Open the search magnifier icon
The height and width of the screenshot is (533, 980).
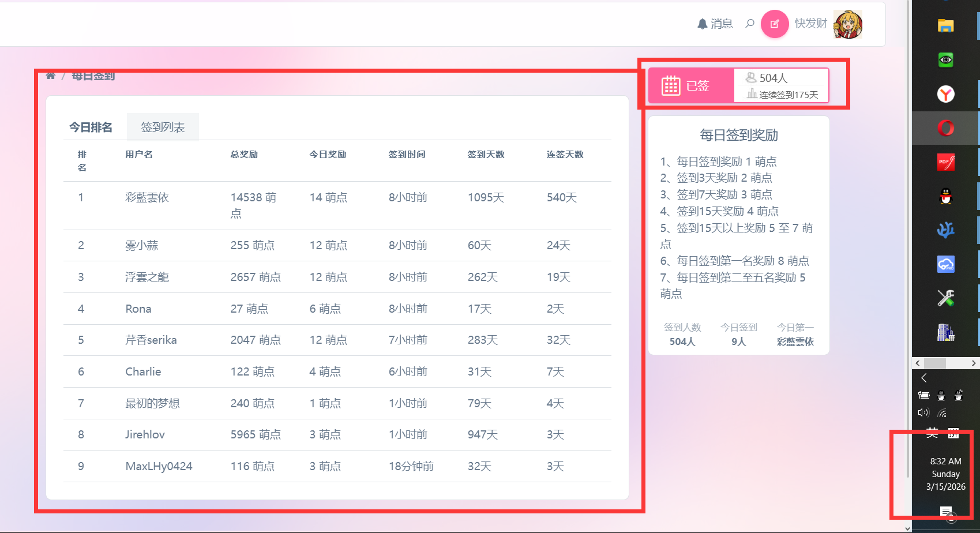click(750, 24)
